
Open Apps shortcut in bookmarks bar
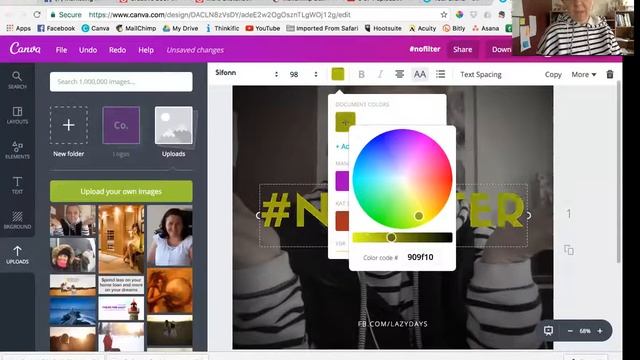18,28
